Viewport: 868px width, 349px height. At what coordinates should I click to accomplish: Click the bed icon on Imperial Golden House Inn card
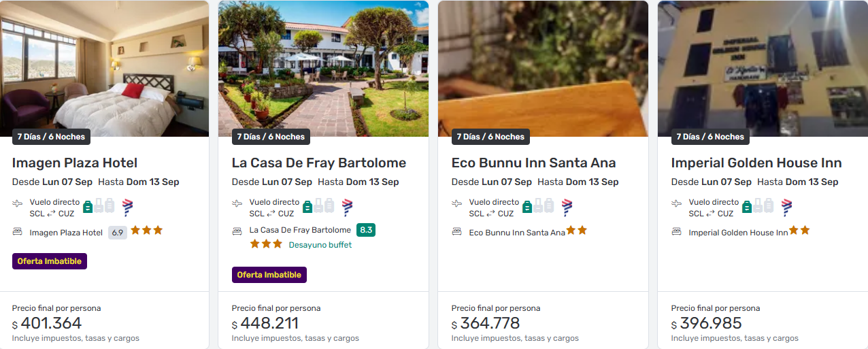point(677,232)
